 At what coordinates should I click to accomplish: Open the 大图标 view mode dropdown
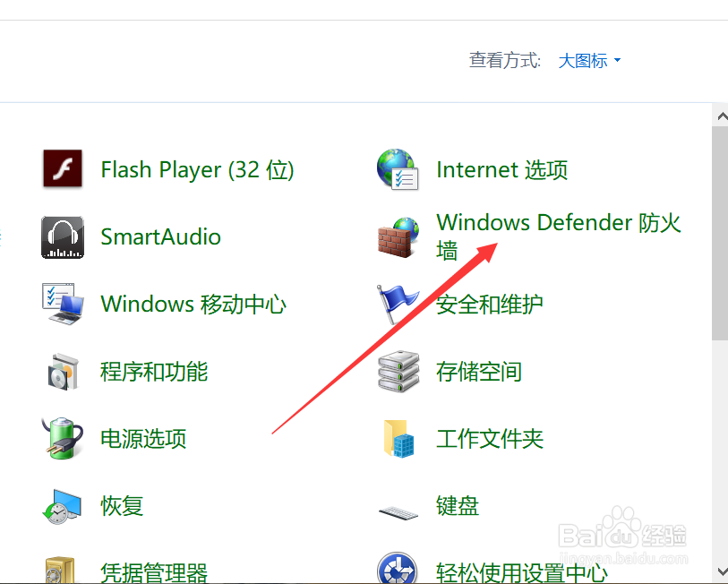[x=587, y=60]
